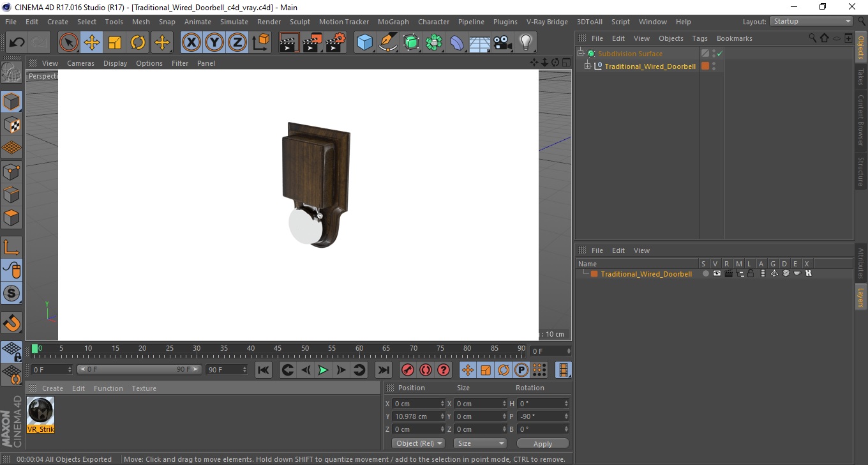The width and height of the screenshot is (868, 465).
Task: Open material manager Create menu
Action: coord(52,388)
